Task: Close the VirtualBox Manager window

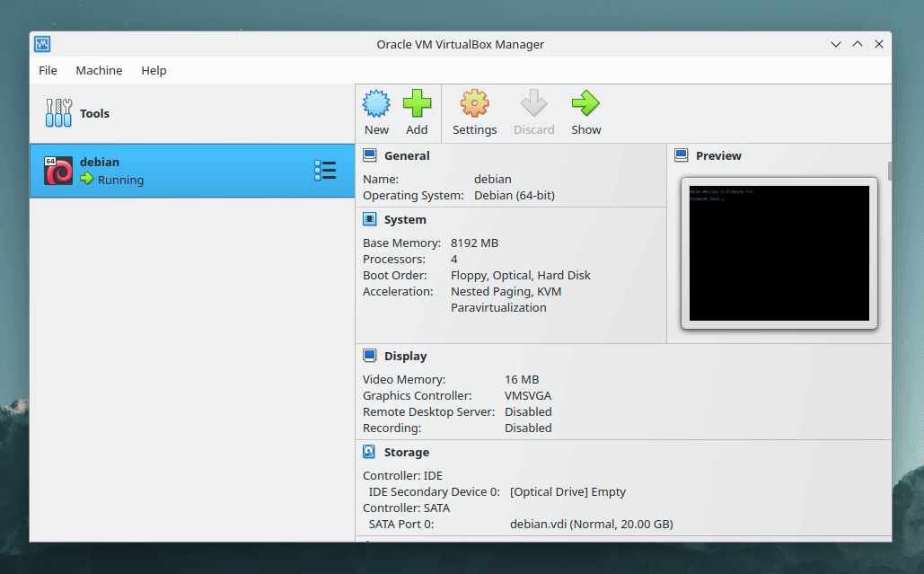Action: click(x=878, y=44)
